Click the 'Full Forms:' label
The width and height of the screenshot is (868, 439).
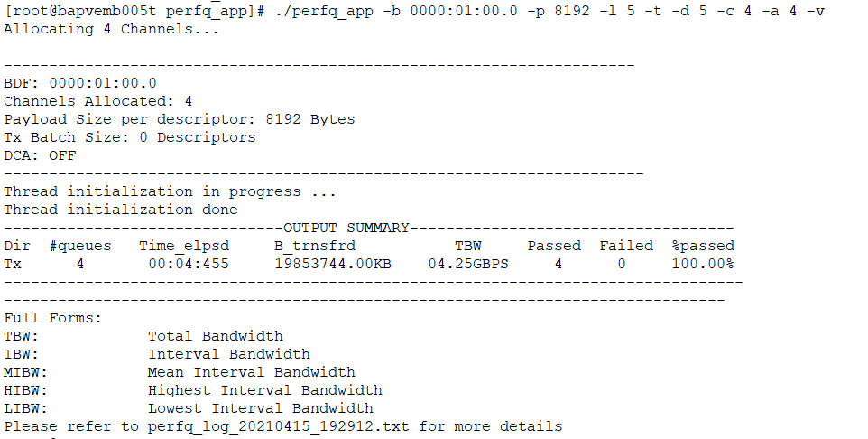(x=53, y=318)
